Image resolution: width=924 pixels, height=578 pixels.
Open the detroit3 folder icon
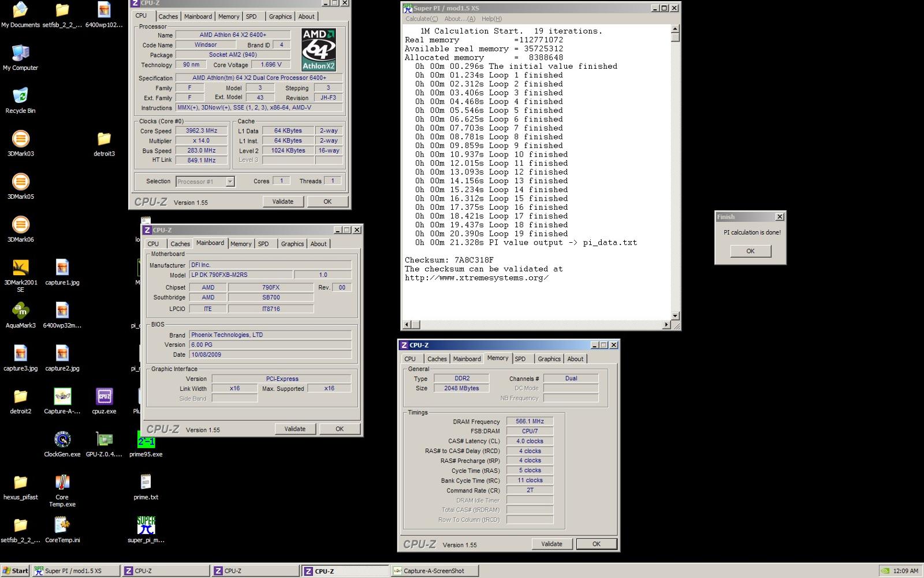(x=104, y=143)
